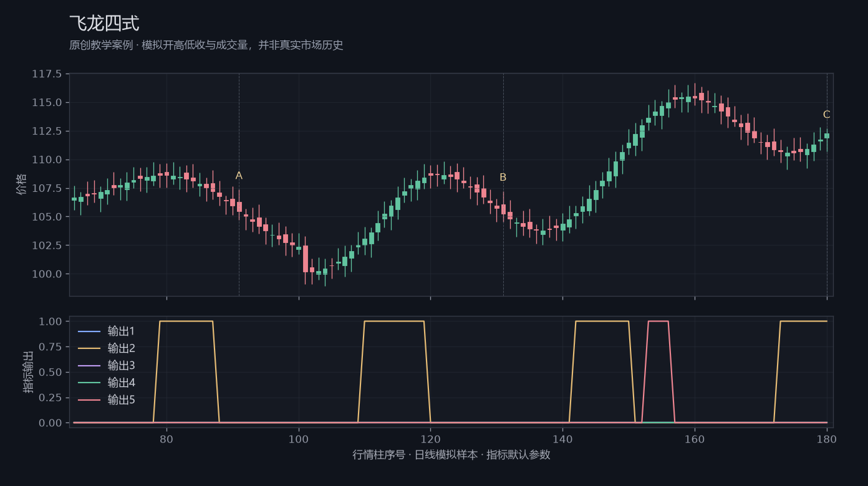Click the 100 tick on the x-axis
Image resolution: width=868 pixels, height=486 pixels.
pyautogui.click(x=299, y=439)
